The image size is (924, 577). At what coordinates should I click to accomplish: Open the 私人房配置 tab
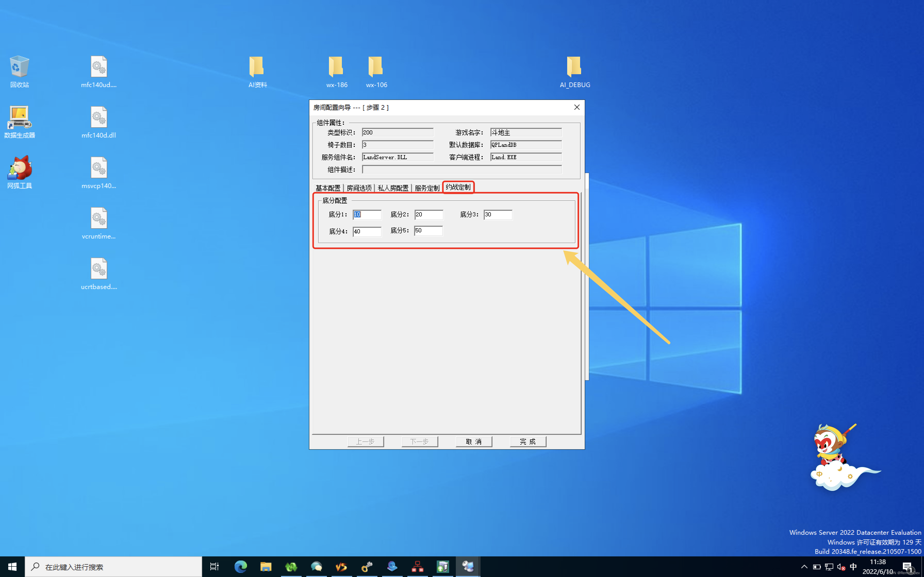[x=393, y=188]
